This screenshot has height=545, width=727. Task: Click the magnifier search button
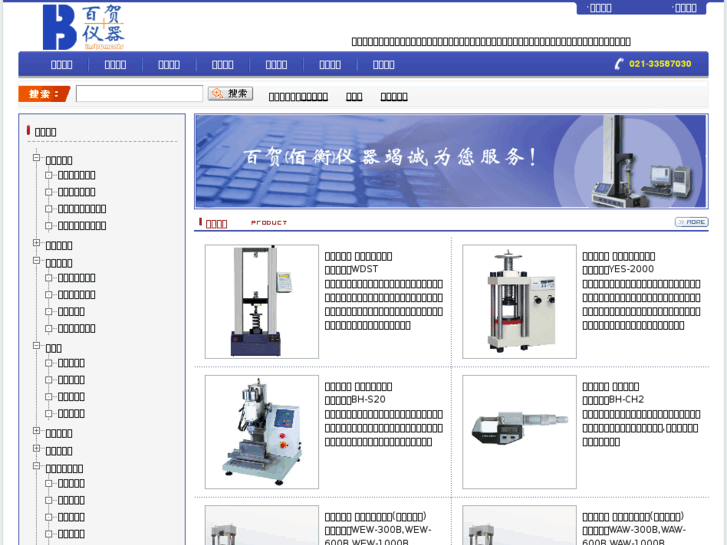coord(230,94)
